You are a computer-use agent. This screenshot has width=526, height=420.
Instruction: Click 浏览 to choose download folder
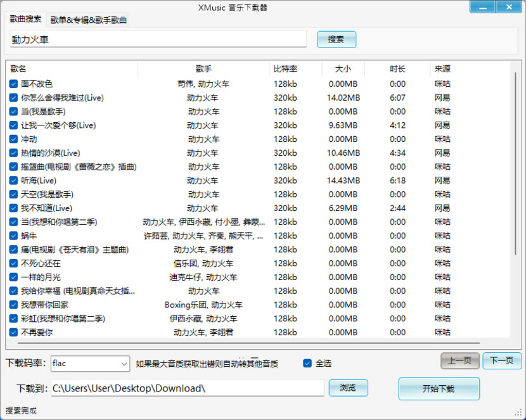[x=348, y=388]
